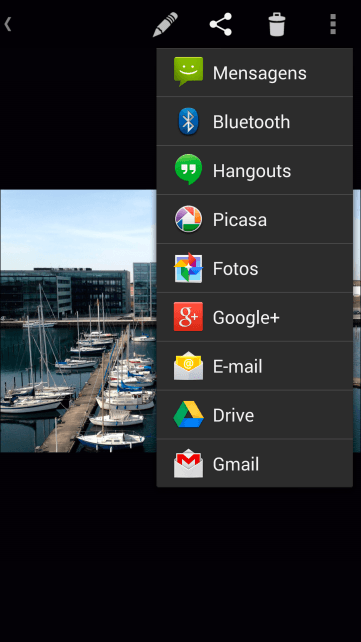Tap the marina photo with sailboats

point(78,321)
